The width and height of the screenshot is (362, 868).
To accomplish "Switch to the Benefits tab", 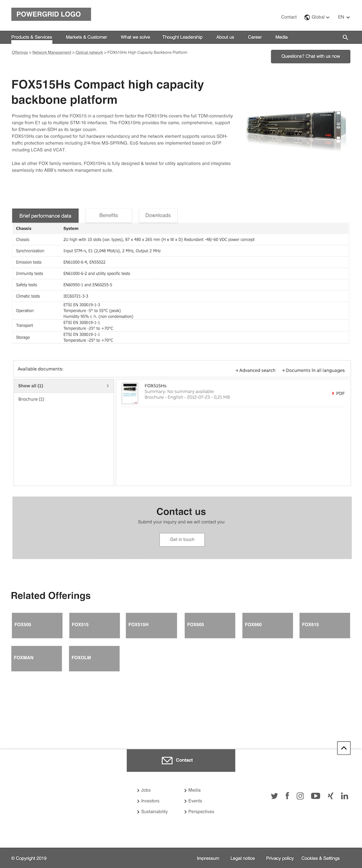I will pyautogui.click(x=109, y=216).
